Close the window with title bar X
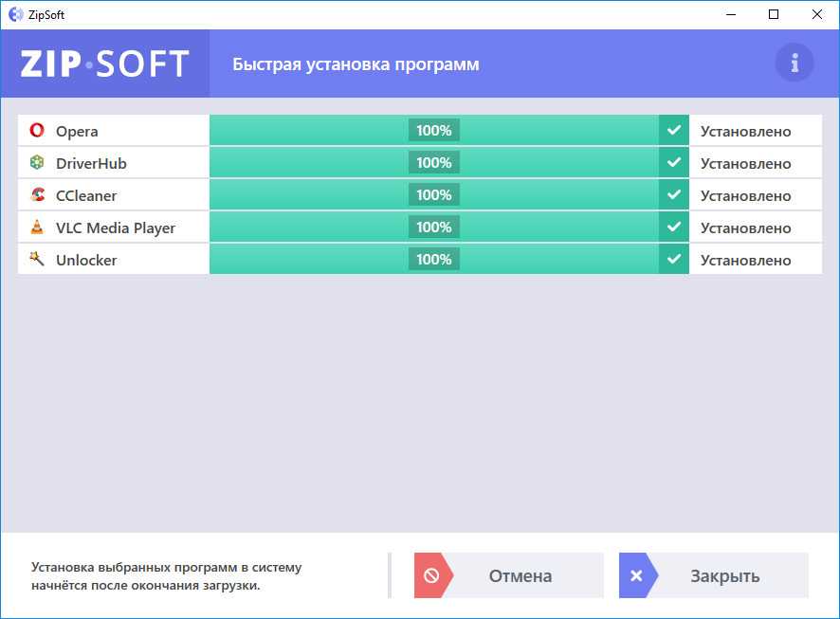840x619 pixels. point(817,14)
